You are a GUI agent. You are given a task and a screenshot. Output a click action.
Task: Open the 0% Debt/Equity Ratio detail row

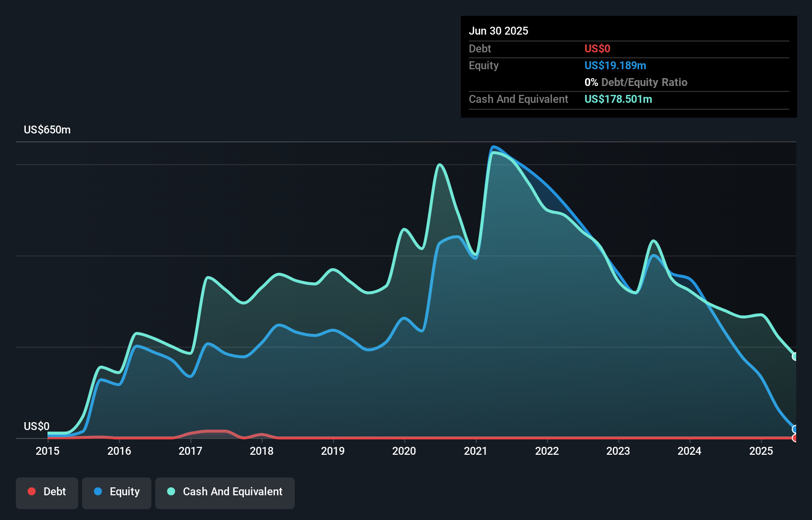tap(636, 82)
